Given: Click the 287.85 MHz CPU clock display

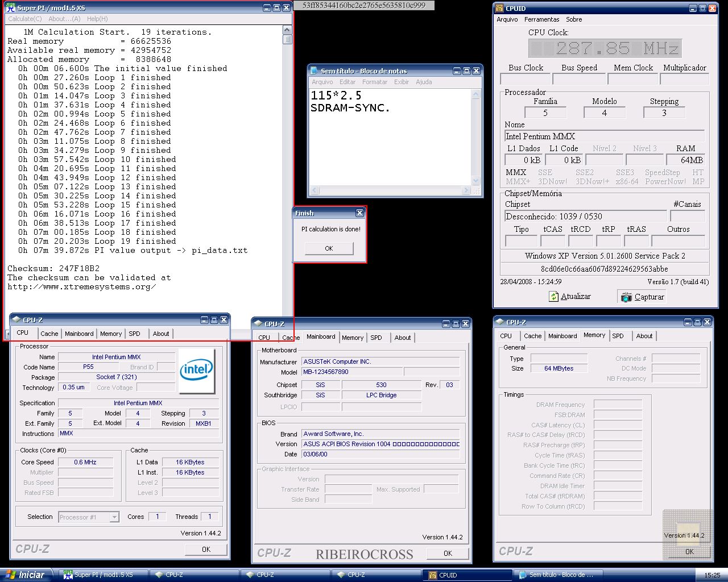Looking at the screenshot, I should 605,49.
